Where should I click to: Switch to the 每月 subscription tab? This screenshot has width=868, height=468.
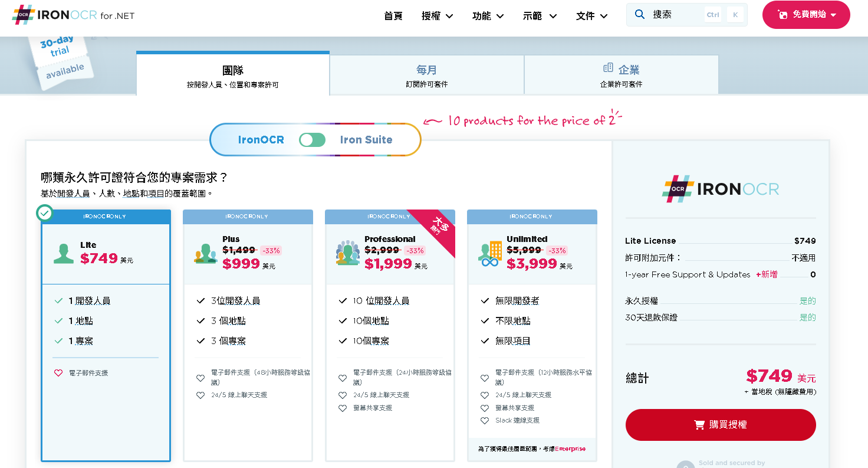426,75
